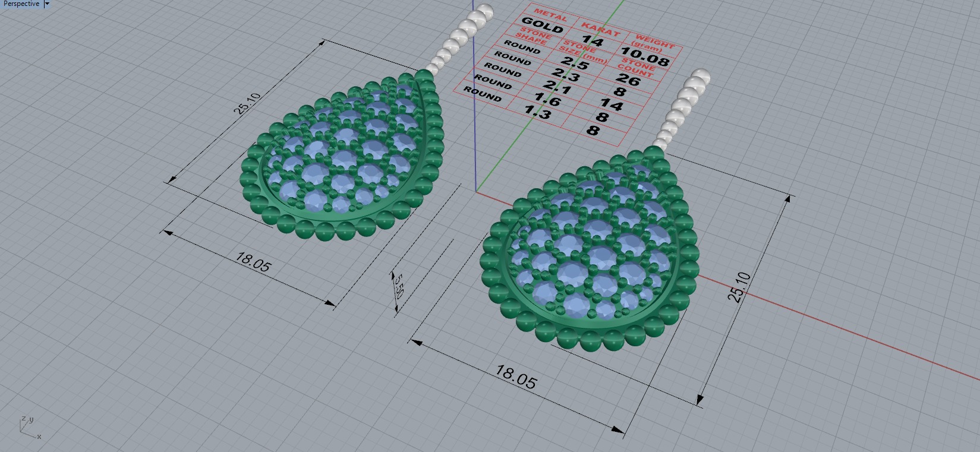Image resolution: width=980 pixels, height=452 pixels.
Task: Select the 25.10 dimension beside right earring
Action: coord(740,287)
